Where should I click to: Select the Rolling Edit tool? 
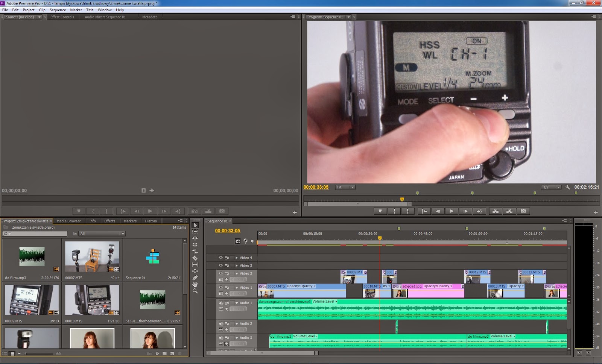click(x=195, y=245)
